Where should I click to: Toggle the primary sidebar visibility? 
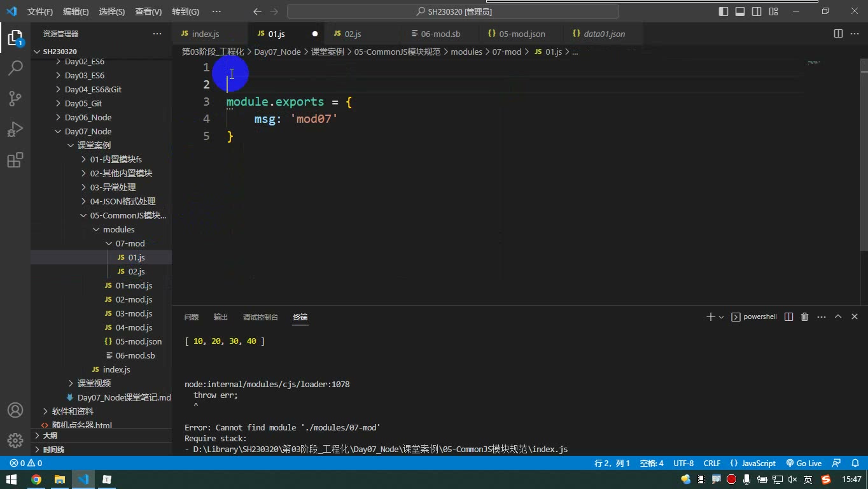tap(724, 11)
